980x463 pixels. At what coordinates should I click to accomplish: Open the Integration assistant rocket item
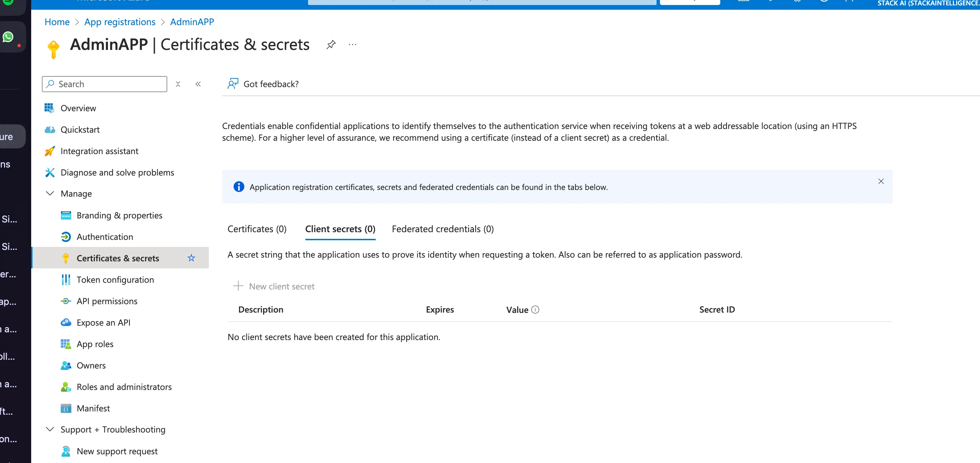click(x=99, y=151)
